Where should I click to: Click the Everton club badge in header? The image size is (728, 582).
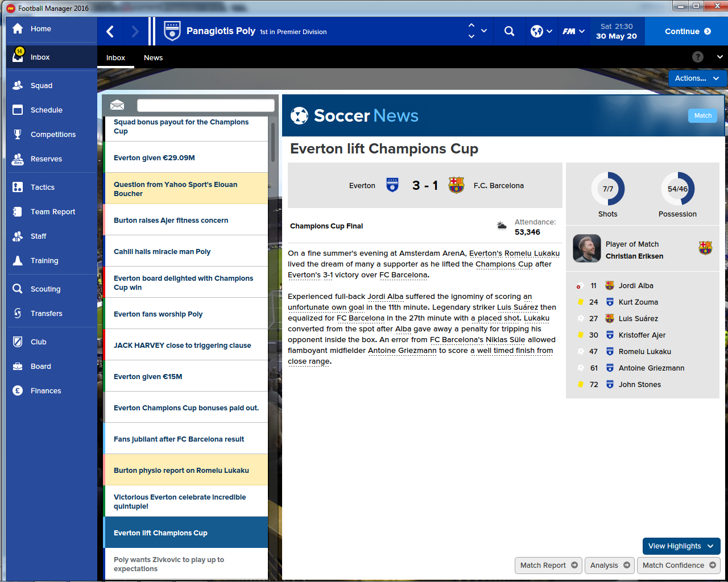pyautogui.click(x=172, y=31)
